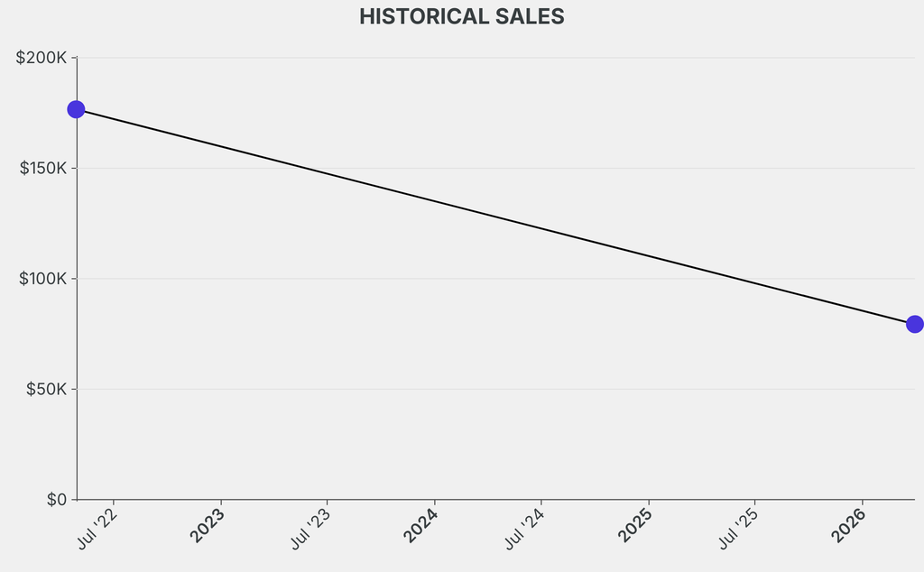
Task: Click the Jul '22 x-axis label
Action: coord(98,528)
